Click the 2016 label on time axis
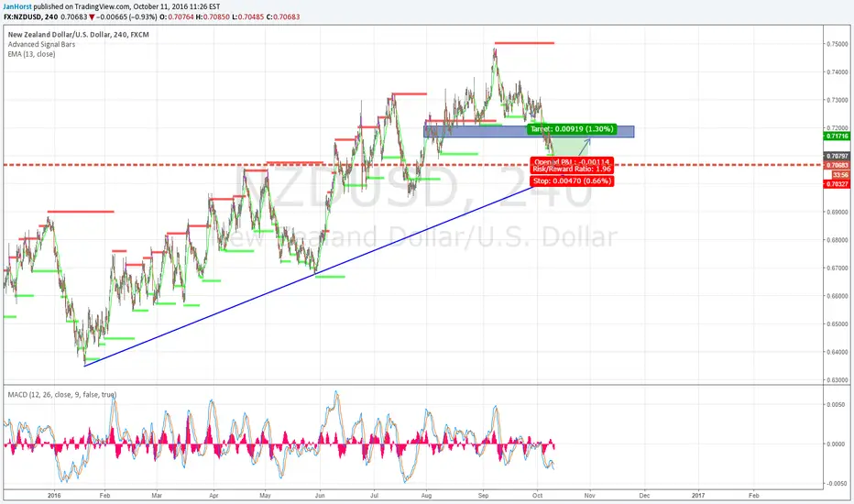Image resolution: width=854 pixels, height=504 pixels. point(54,495)
